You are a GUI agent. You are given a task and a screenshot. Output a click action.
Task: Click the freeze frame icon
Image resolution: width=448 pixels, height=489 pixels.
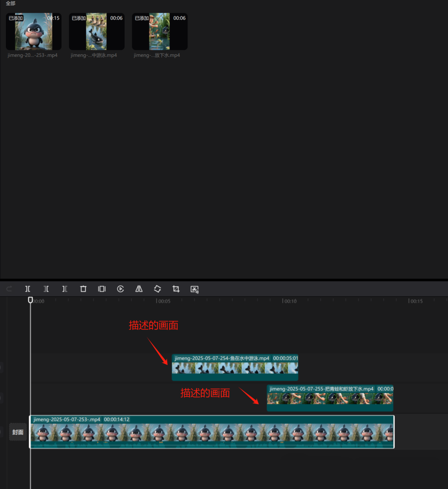(102, 289)
